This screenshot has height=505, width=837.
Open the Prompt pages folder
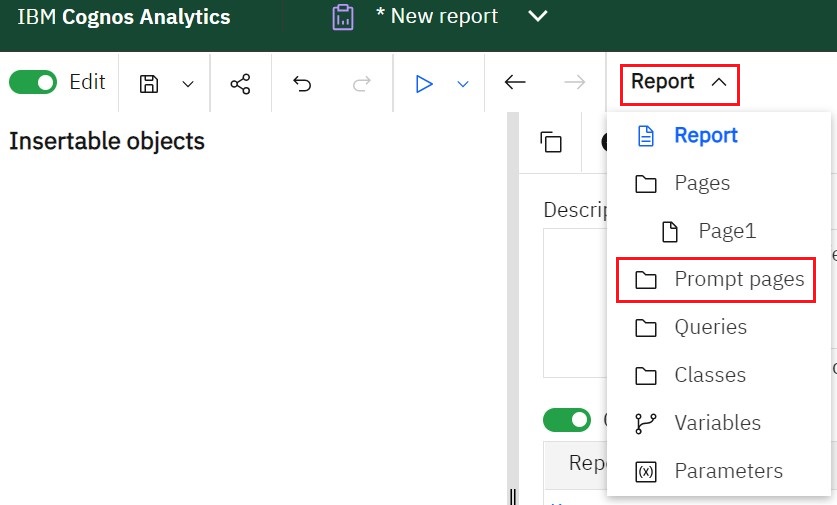[720, 279]
